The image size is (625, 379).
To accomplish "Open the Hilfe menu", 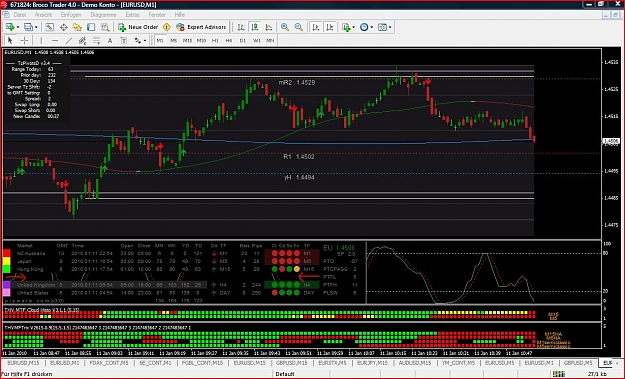I will 179,15.
